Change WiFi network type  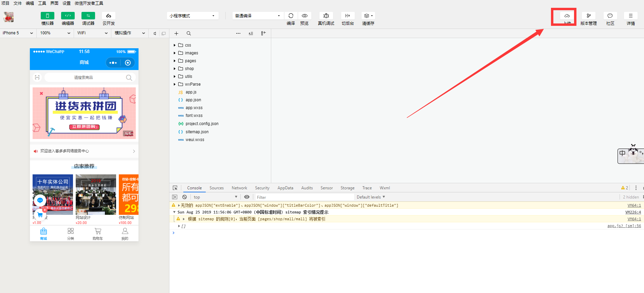[x=92, y=33]
